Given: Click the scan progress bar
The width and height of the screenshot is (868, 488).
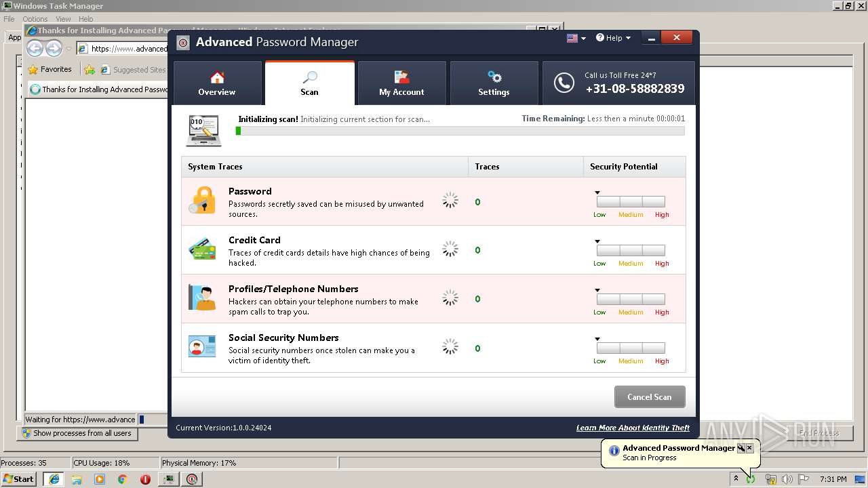Looking at the screenshot, I should (x=460, y=131).
